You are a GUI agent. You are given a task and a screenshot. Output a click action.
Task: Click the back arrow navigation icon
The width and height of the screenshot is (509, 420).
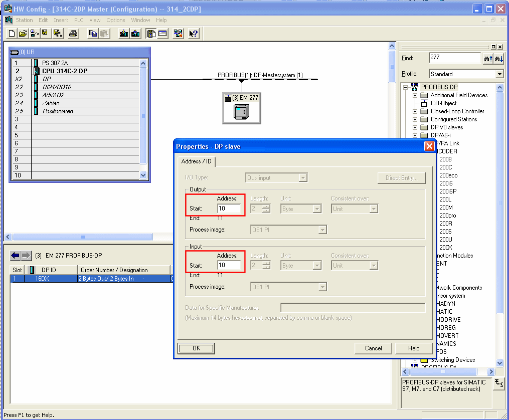point(15,256)
